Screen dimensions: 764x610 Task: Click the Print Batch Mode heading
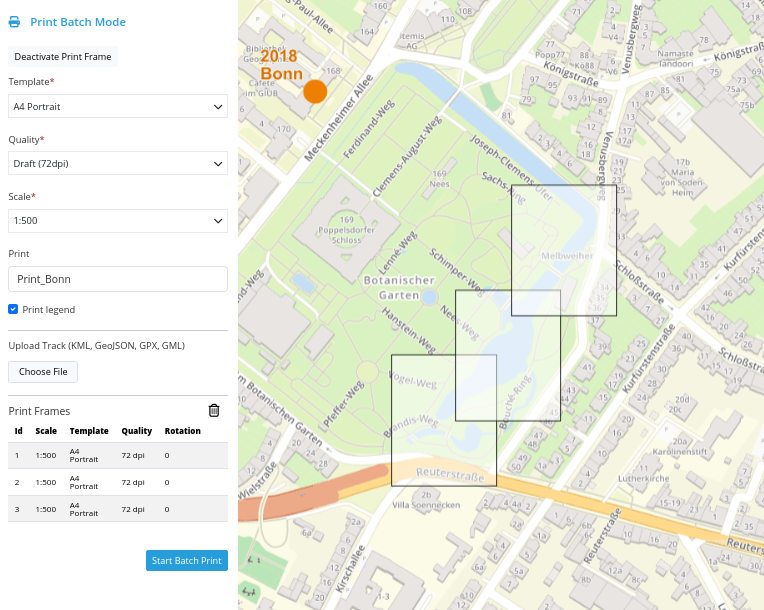pos(78,21)
